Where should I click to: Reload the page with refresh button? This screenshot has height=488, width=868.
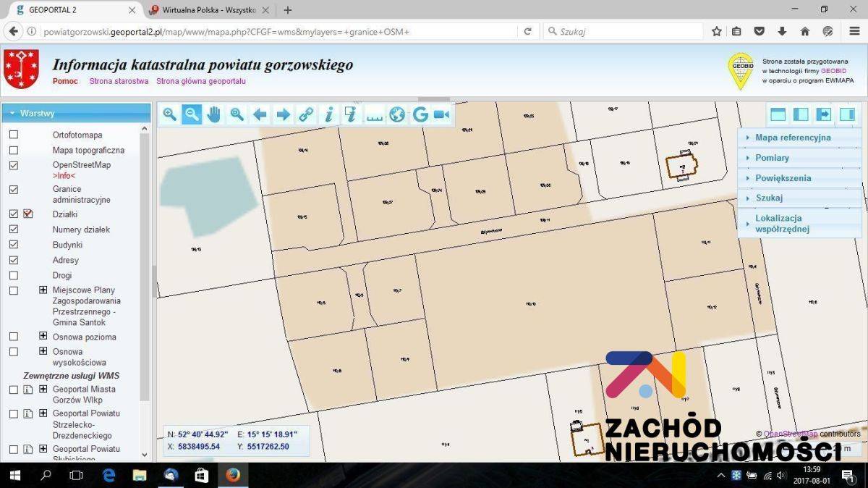click(x=527, y=32)
